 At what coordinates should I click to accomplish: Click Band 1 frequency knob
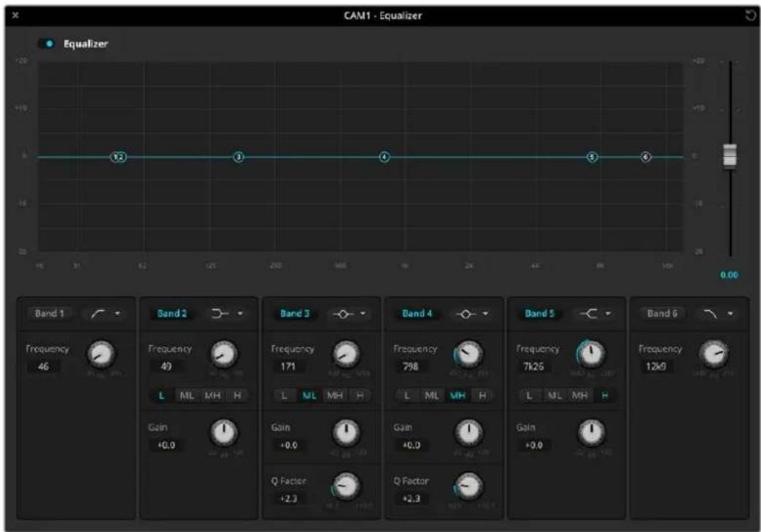[x=101, y=354]
